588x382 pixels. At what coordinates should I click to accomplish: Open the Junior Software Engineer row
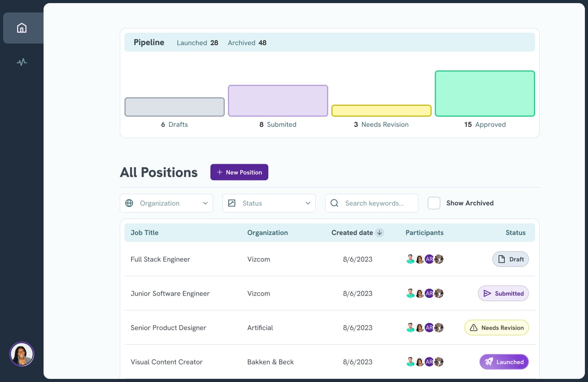170,293
